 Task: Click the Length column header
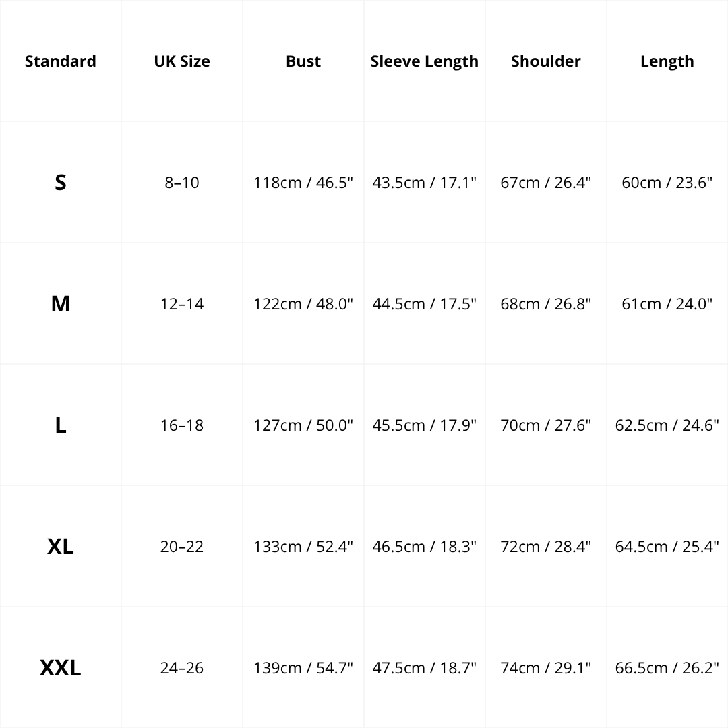[x=667, y=61]
